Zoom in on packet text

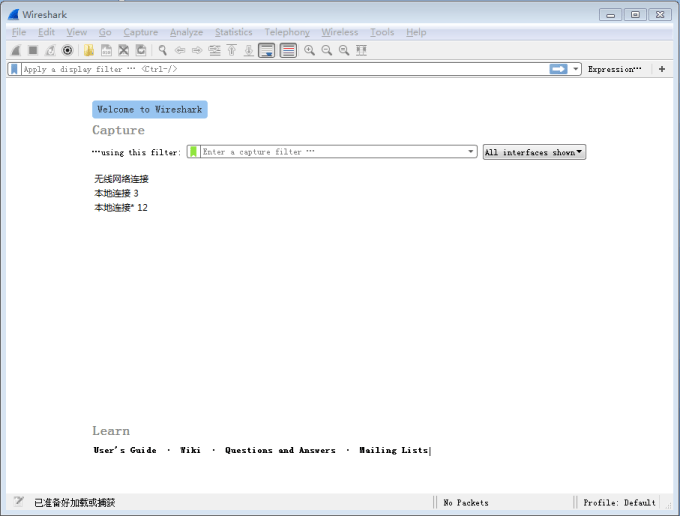click(x=309, y=50)
